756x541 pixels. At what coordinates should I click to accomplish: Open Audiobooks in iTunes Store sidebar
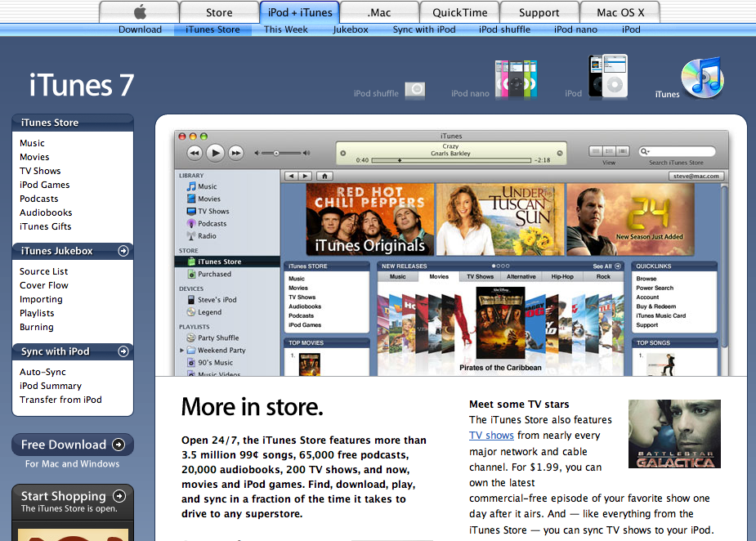[x=46, y=212]
